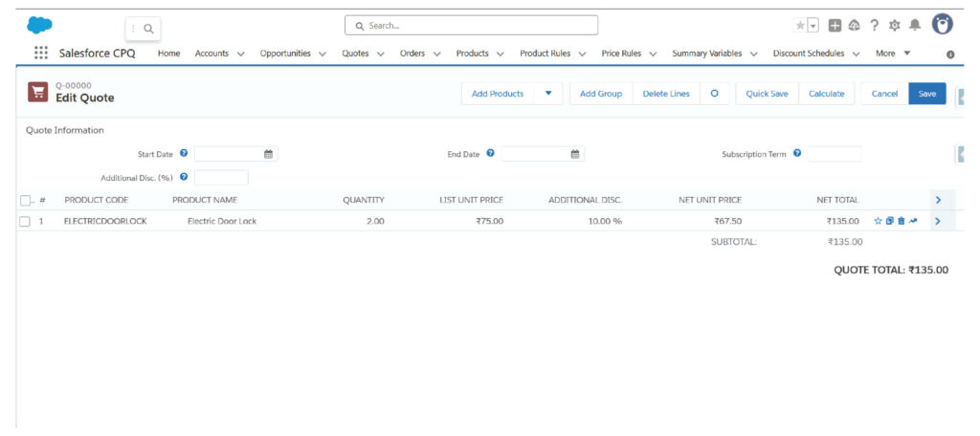Open the notifications bell
This screenshot has width=980, height=436.
pyautogui.click(x=915, y=26)
